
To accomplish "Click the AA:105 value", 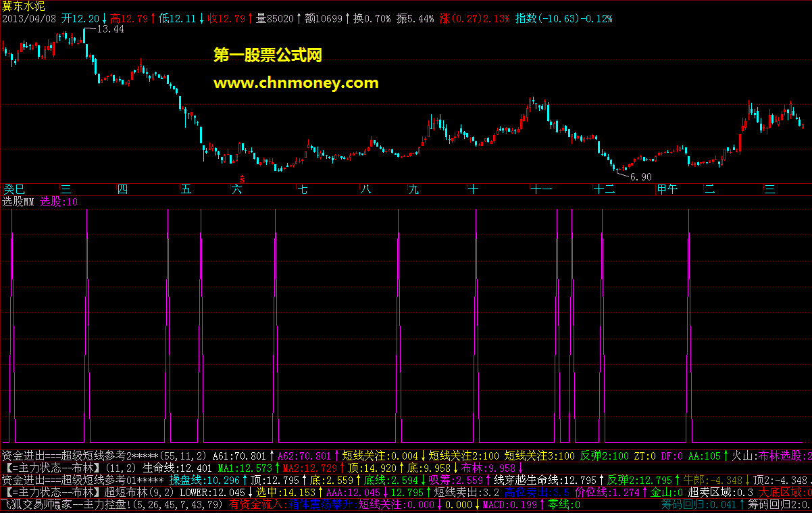I will 705,456.
